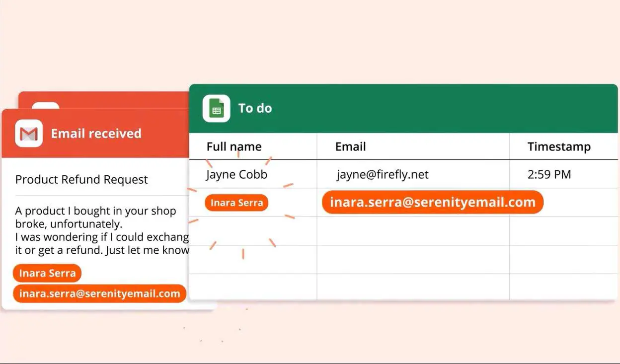Viewport: 620px width, 364px height.
Task: Open the "Product Refund Request" subject line
Action: coord(81,180)
